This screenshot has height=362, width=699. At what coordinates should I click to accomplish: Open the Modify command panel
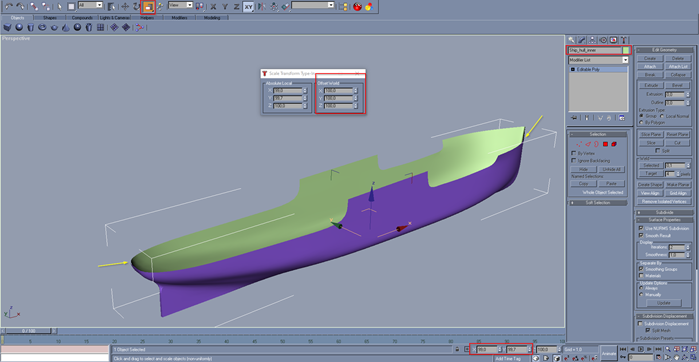pyautogui.click(x=582, y=39)
